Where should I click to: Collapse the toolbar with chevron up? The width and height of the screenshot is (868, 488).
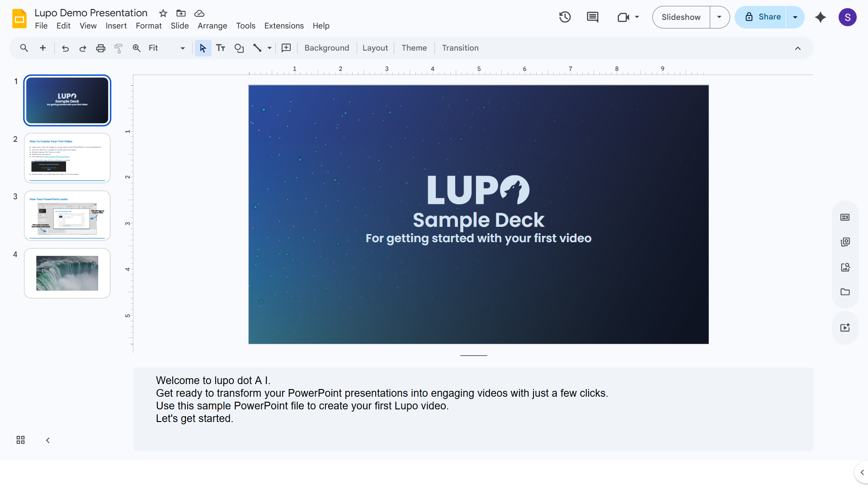(x=798, y=48)
